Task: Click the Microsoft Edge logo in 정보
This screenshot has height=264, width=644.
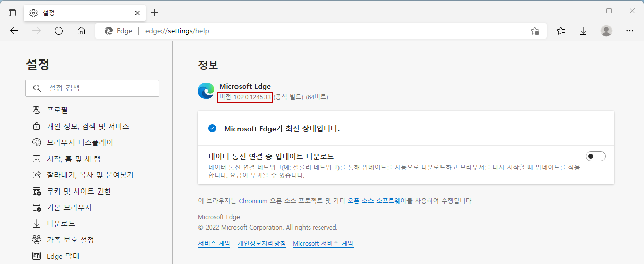Action: pos(206,91)
